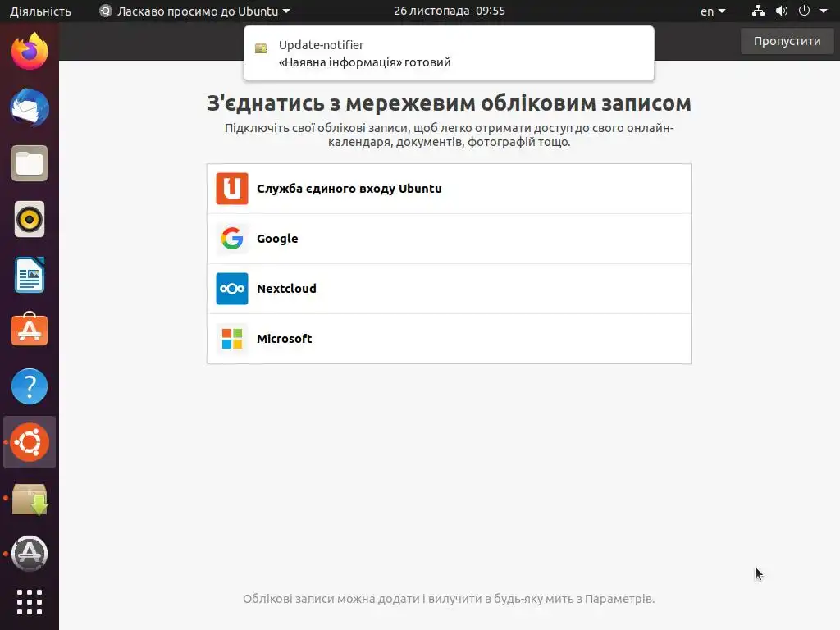Launch LibreOffice Writer from the dock
Viewport: 840px width, 630px height.
tap(30, 275)
